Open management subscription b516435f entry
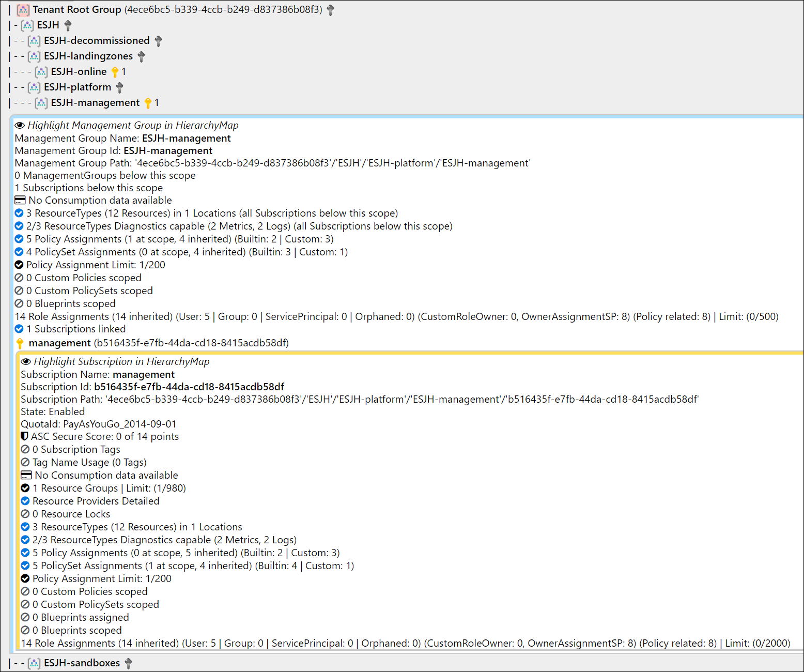Viewport: 804px width, 672px height. tap(159, 343)
